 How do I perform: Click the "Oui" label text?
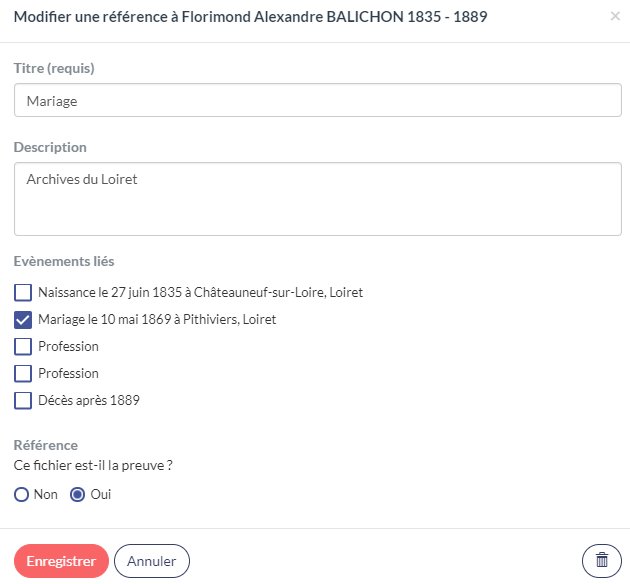coord(101,495)
